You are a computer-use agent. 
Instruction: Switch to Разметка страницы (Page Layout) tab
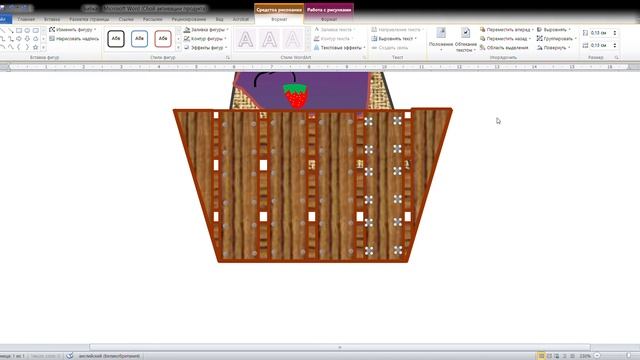(89, 19)
